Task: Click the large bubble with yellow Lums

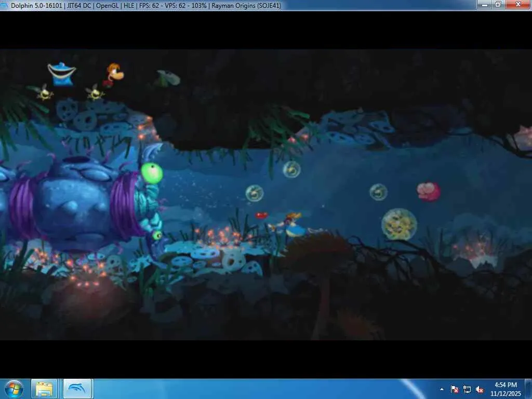Action: pyautogui.click(x=400, y=224)
